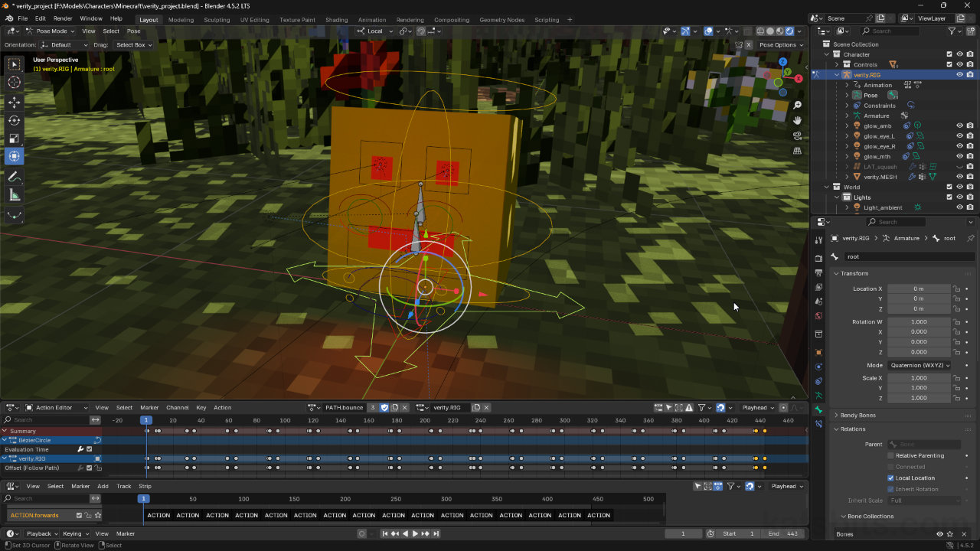The width and height of the screenshot is (980, 551).
Task: Select rendered viewport shading
Action: [789, 31]
